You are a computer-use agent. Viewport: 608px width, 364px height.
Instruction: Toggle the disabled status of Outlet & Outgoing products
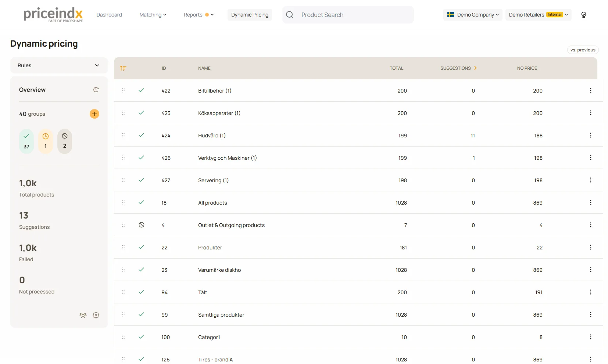(142, 225)
